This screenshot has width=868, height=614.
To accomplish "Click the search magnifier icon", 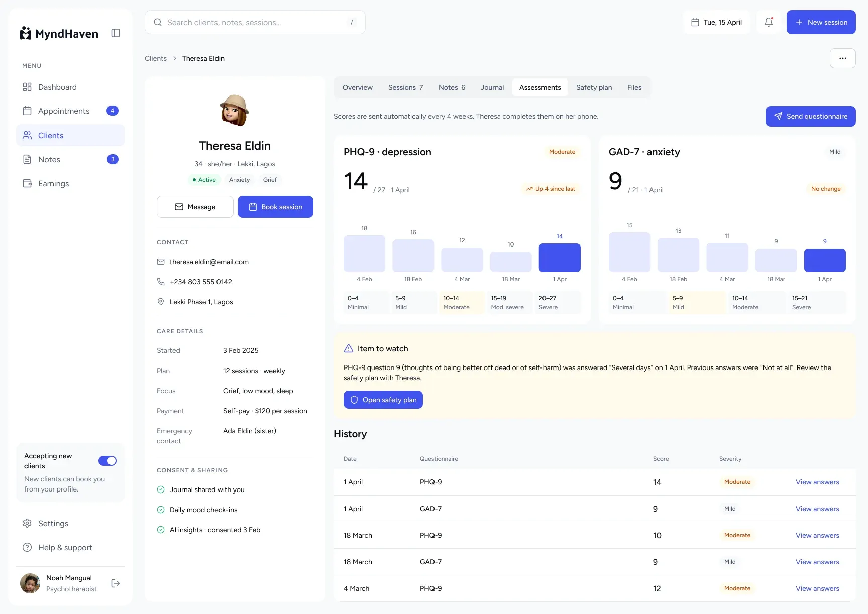I will (158, 22).
